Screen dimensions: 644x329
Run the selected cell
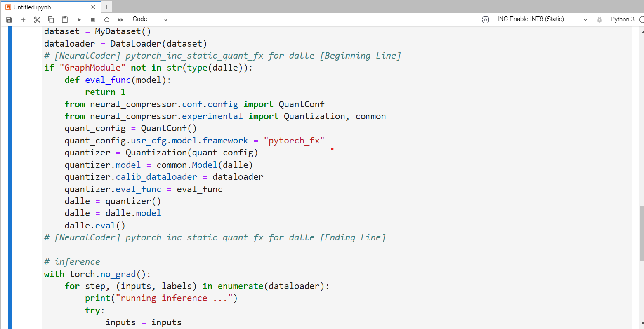coord(79,19)
